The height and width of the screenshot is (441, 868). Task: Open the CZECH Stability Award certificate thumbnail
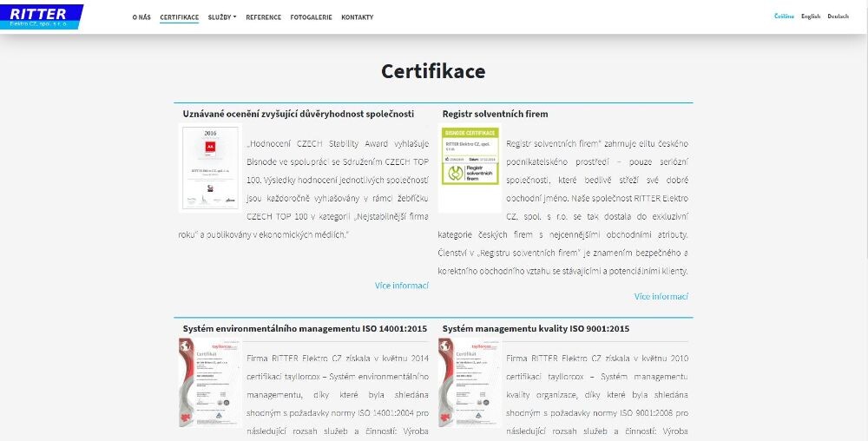(209, 168)
